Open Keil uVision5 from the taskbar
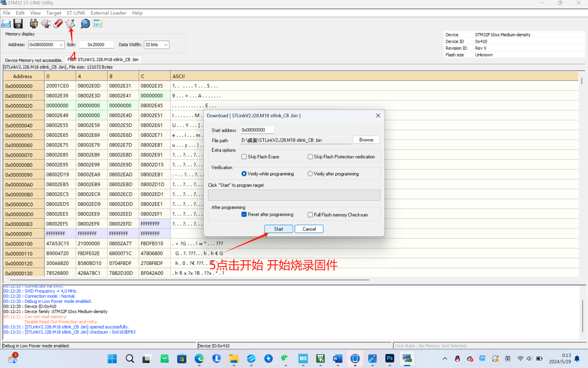Viewport: 588px width, 368px height. point(320,359)
